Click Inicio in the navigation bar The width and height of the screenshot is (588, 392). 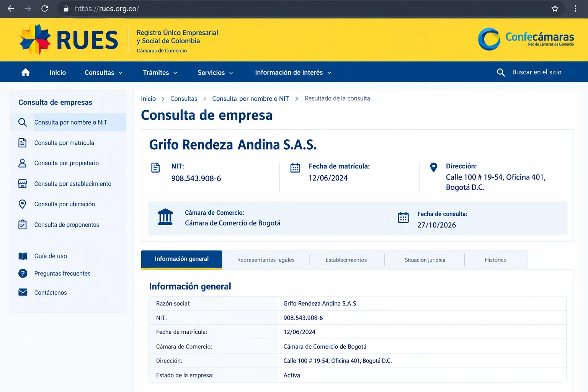[58, 72]
